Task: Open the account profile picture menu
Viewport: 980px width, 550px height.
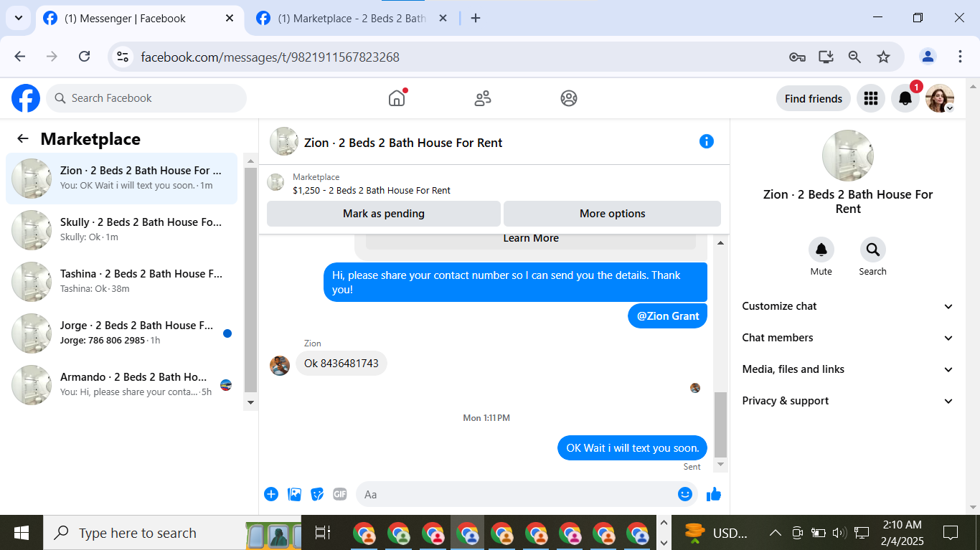Action: pyautogui.click(x=940, y=98)
